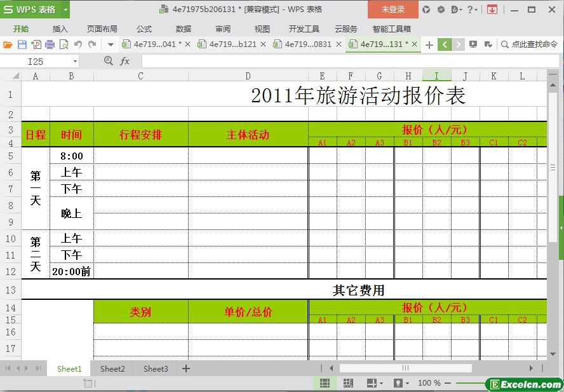Open file with the folder icon
Screen dimensions: 564x392
click(8, 44)
